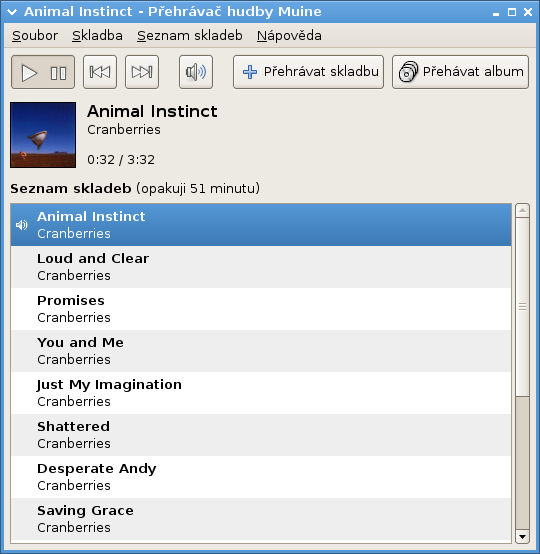
Task: Click the Animal Instinct album cover
Action: tap(43, 135)
